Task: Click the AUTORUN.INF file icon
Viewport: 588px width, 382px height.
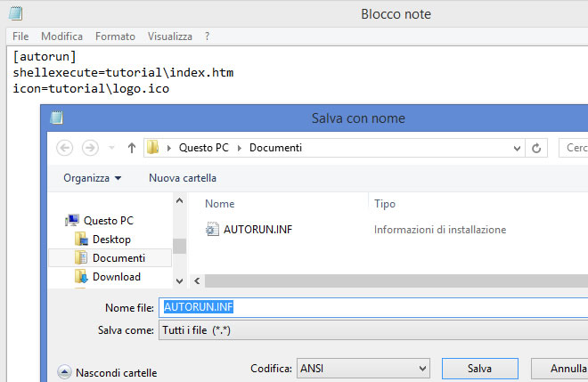Action: 211,229
